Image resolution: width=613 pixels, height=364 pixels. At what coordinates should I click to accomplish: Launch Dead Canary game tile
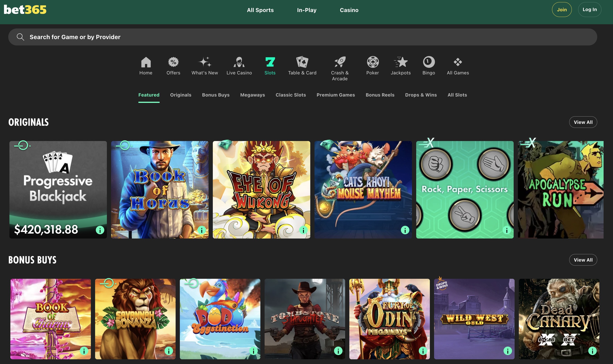click(x=559, y=319)
